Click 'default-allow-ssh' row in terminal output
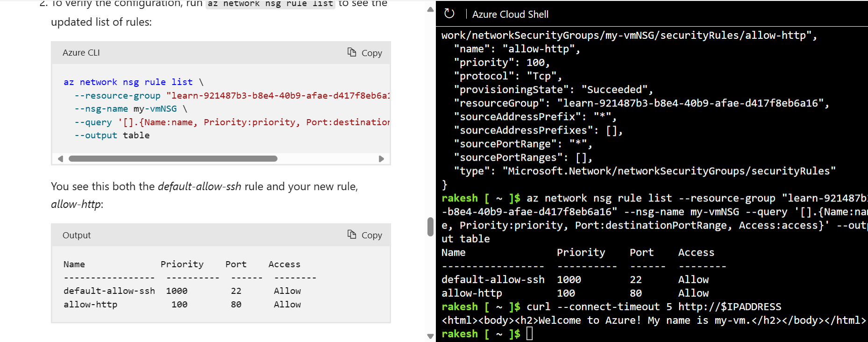 click(575, 279)
